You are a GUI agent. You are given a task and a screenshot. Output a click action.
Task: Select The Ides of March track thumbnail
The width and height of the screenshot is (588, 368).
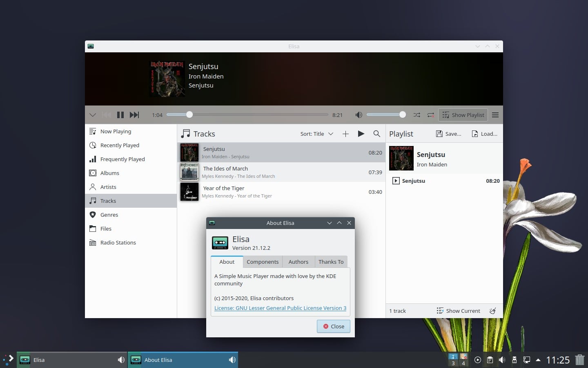tap(189, 172)
